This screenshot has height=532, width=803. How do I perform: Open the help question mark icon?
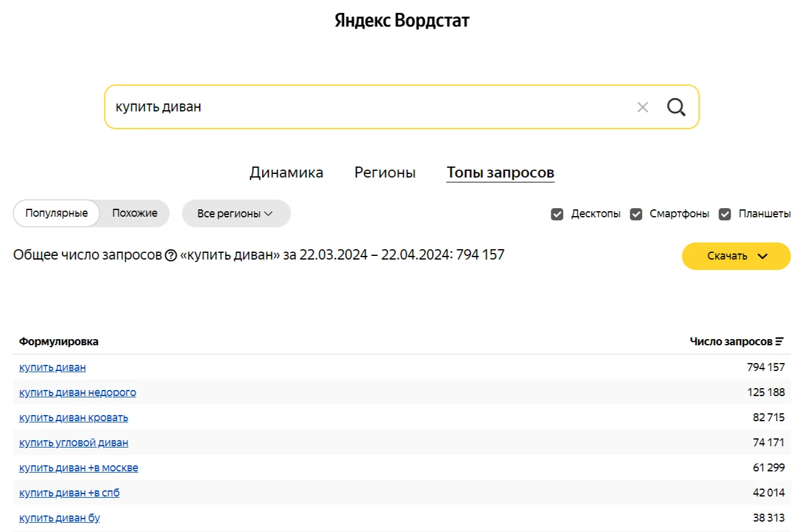(x=171, y=255)
